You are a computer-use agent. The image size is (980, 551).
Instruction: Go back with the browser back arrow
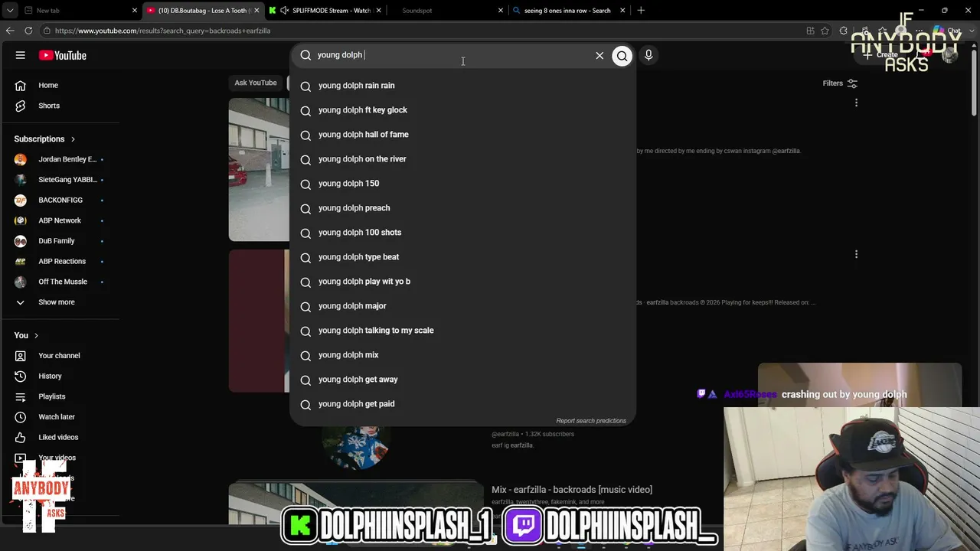tap(10, 31)
